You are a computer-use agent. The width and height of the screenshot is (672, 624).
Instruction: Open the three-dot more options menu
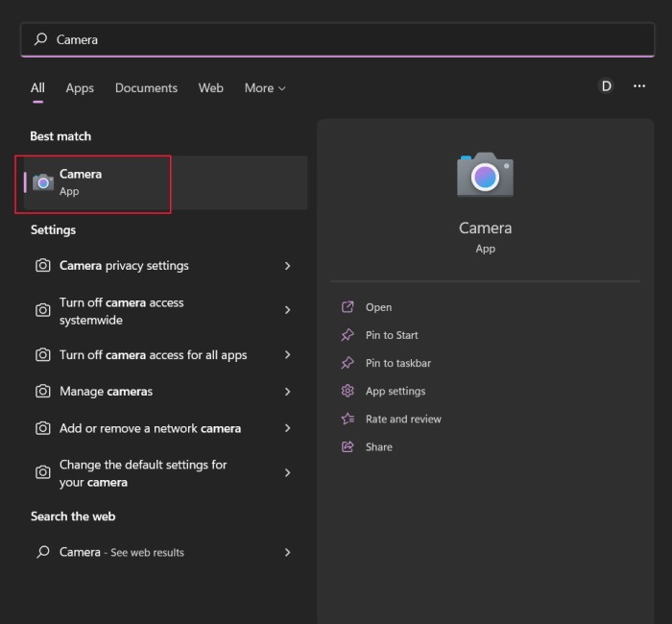(x=639, y=86)
